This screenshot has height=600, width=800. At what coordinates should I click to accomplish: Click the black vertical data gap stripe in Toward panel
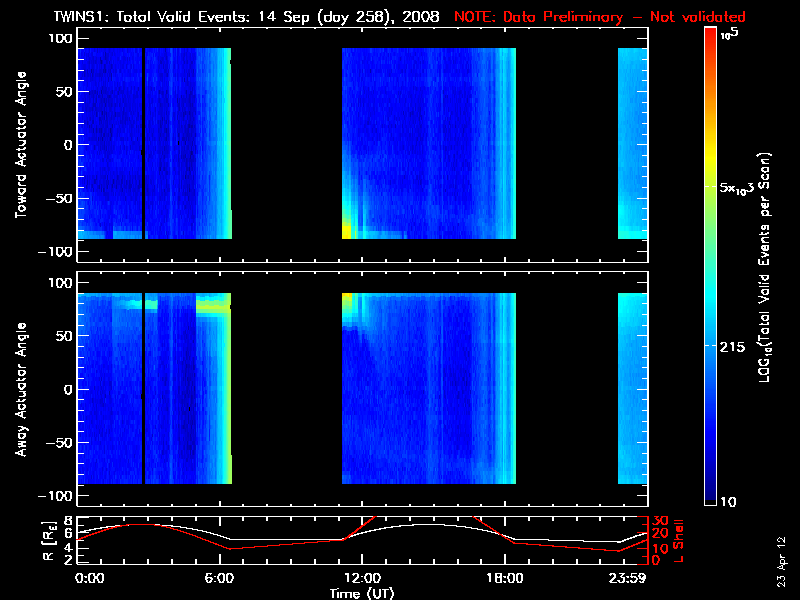143,143
